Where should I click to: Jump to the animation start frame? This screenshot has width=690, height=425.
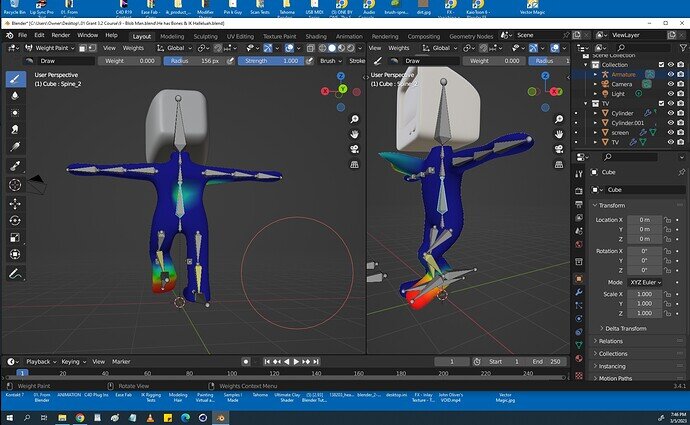[x=267, y=362]
